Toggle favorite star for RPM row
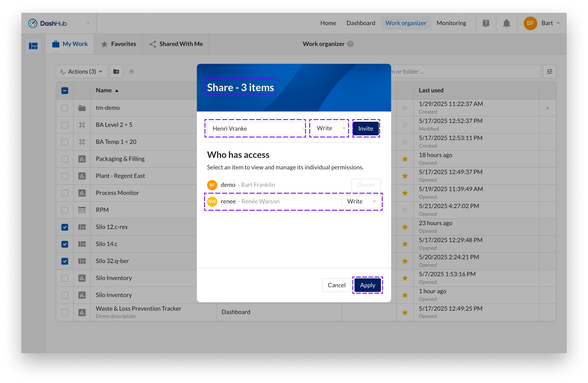Image resolution: width=588 pixels, height=383 pixels. tap(405, 210)
